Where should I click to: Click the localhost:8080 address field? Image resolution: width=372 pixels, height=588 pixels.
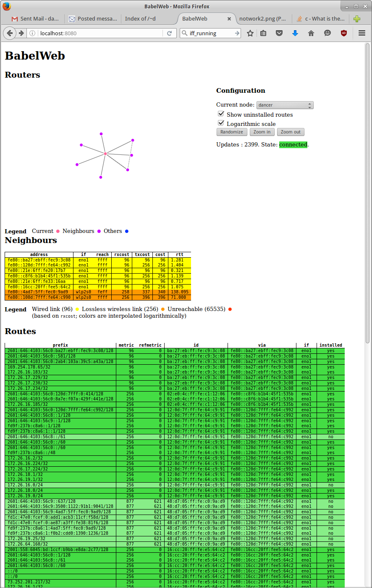(x=100, y=33)
